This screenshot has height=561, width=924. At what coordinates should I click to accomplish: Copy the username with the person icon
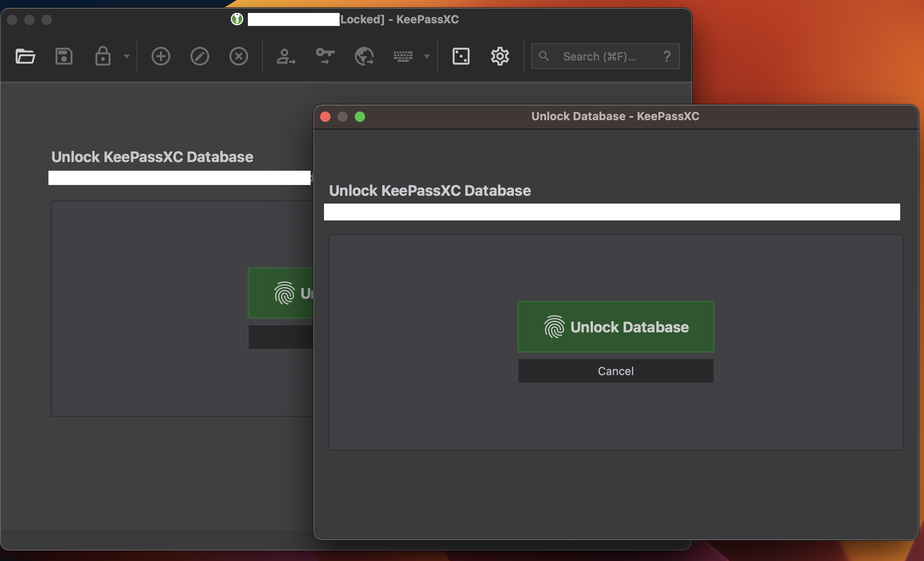pyautogui.click(x=285, y=56)
